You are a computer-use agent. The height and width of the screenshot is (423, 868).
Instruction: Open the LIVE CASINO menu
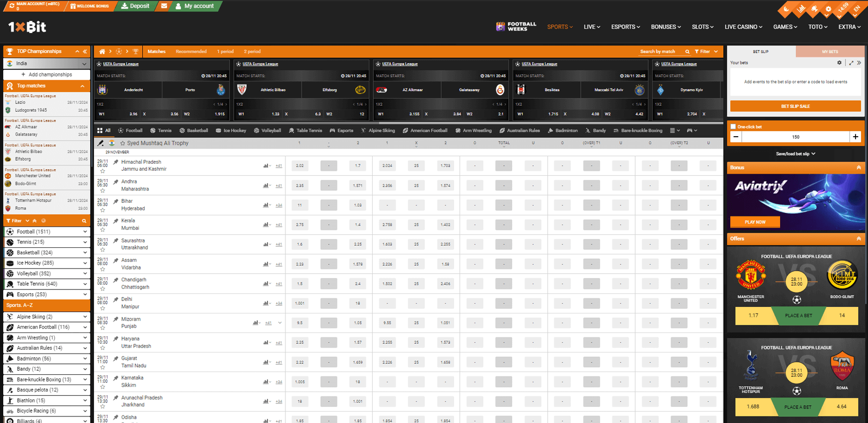pyautogui.click(x=743, y=27)
